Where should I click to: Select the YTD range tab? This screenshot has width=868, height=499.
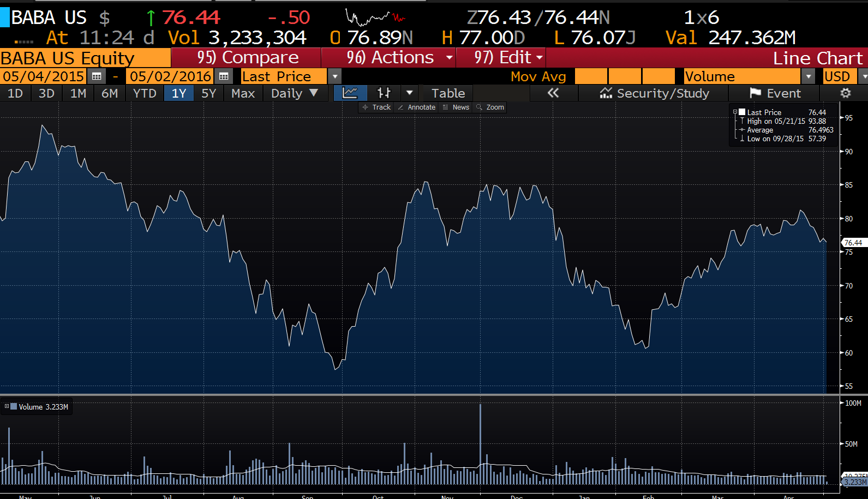click(145, 93)
